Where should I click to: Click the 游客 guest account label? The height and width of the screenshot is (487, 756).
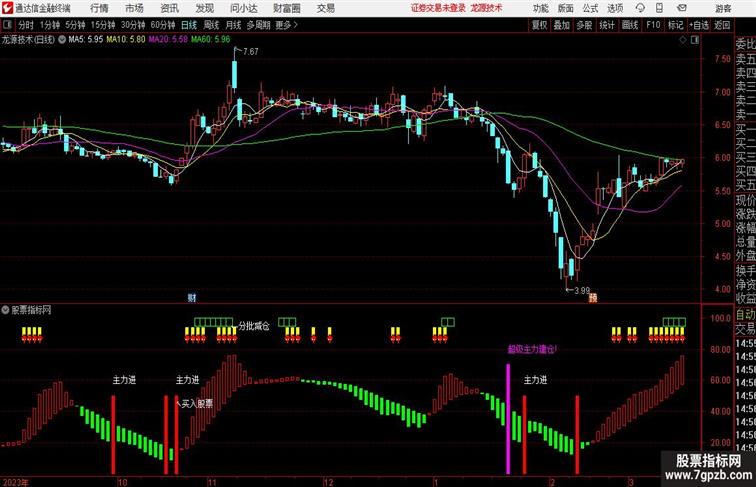coord(723,8)
